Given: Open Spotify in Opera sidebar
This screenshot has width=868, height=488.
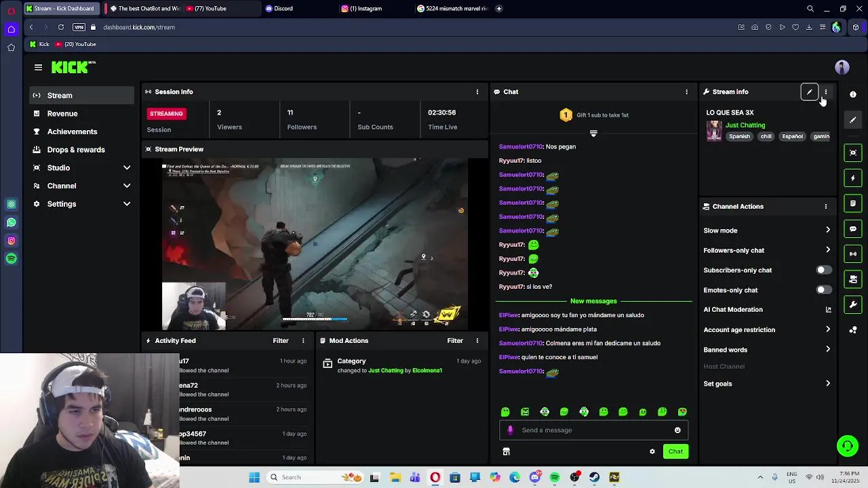Looking at the screenshot, I should (11, 258).
